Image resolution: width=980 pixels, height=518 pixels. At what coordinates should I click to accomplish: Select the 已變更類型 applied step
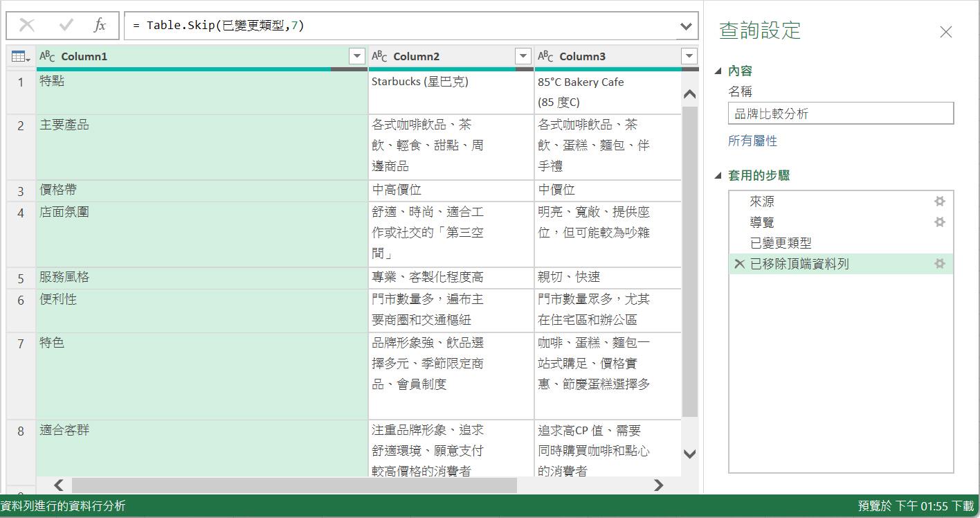point(781,243)
